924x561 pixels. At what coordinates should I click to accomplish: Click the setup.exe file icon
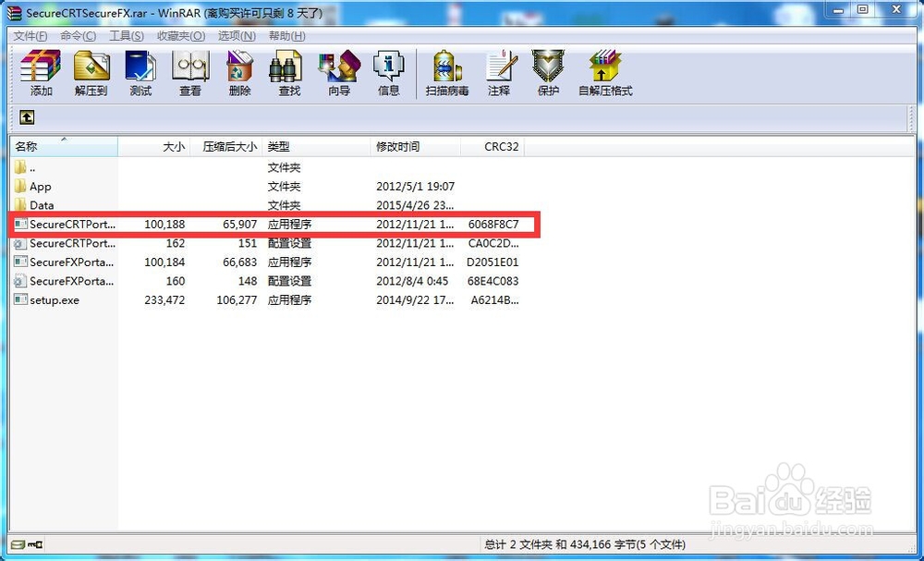[20, 300]
